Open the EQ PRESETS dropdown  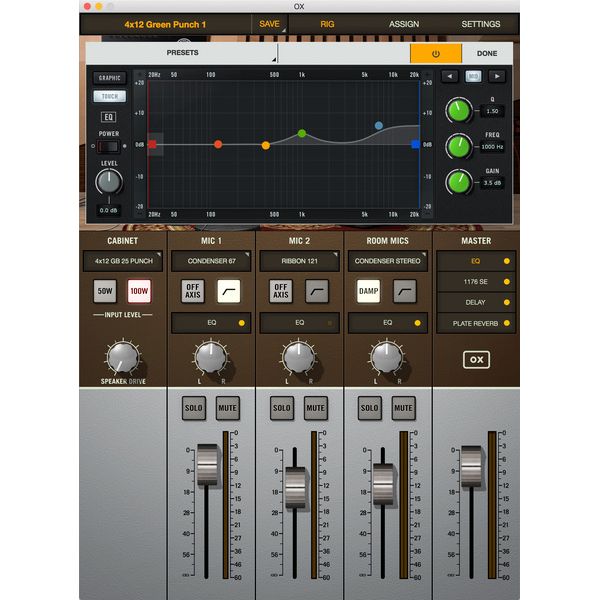(182, 53)
